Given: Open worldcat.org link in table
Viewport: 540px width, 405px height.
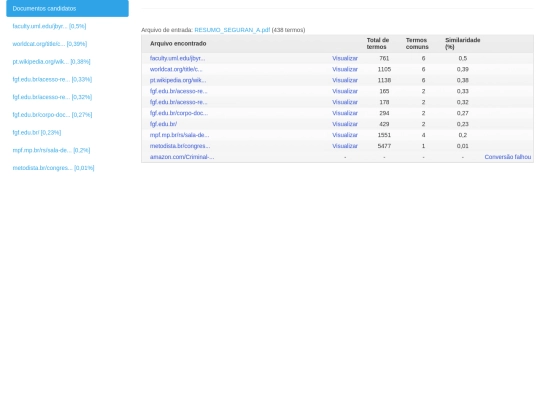Looking at the screenshot, I should pos(176,69).
